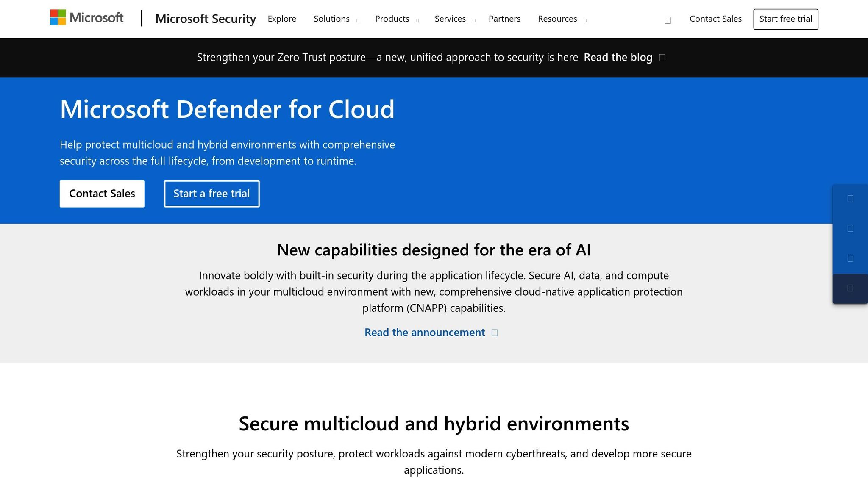
Task: Open the Read the blog link
Action: [x=618, y=58]
